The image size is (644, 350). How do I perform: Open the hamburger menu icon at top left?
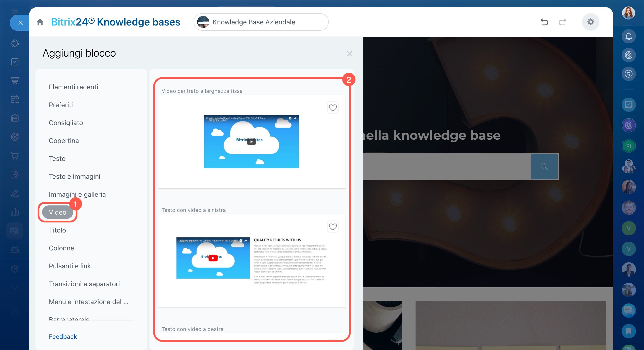pos(15,13)
